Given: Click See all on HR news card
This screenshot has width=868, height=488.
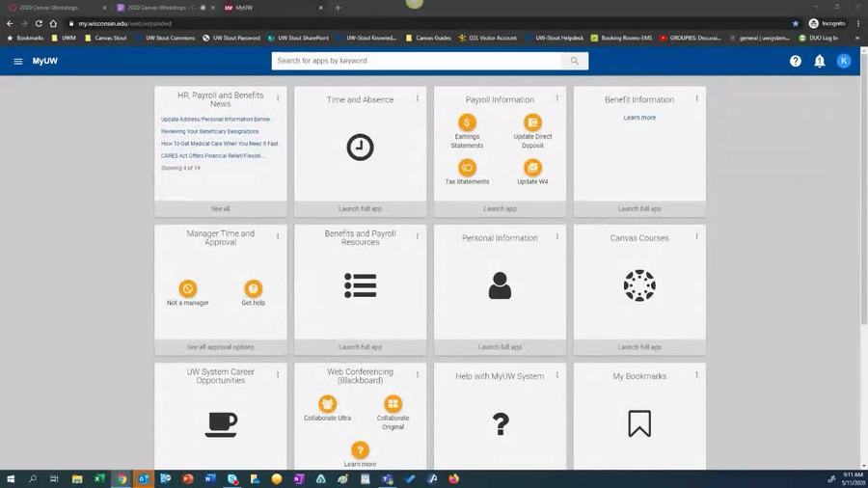Looking at the screenshot, I should point(220,208).
